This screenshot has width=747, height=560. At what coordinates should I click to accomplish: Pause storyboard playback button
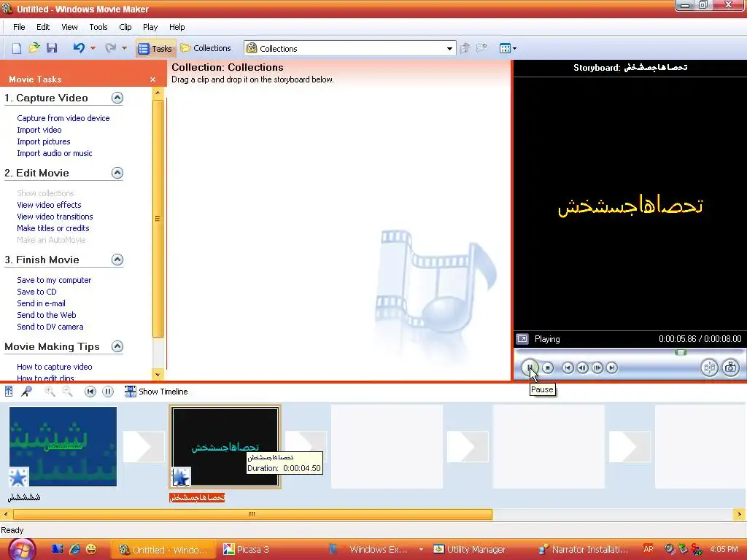(x=108, y=392)
